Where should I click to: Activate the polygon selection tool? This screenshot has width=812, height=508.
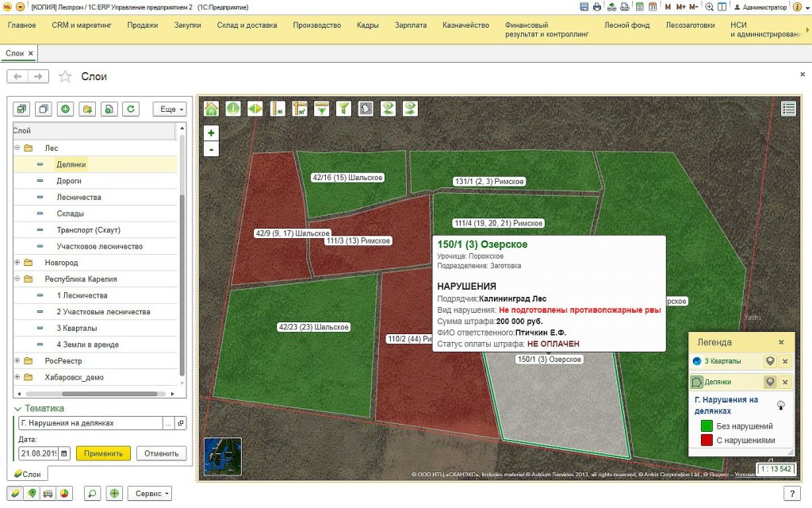tap(366, 108)
